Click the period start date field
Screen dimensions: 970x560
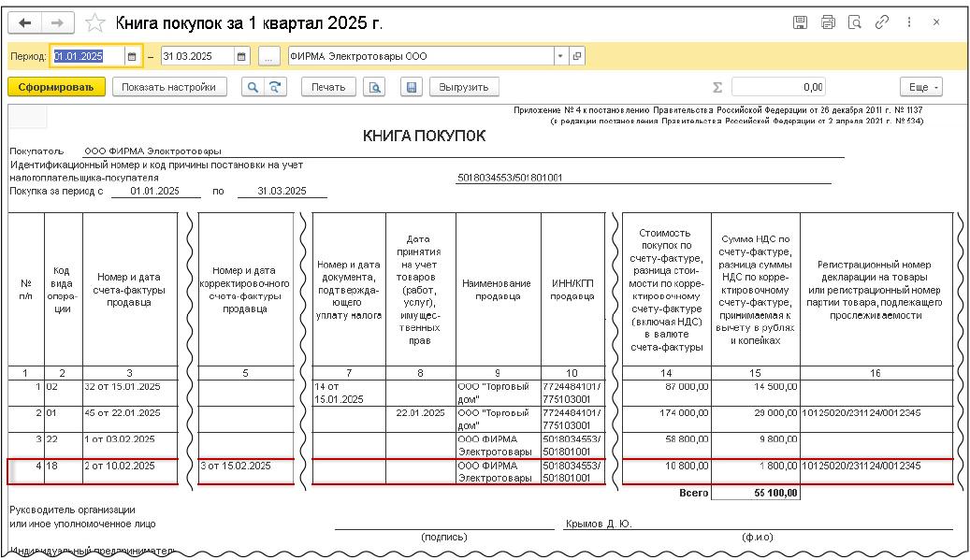point(86,56)
